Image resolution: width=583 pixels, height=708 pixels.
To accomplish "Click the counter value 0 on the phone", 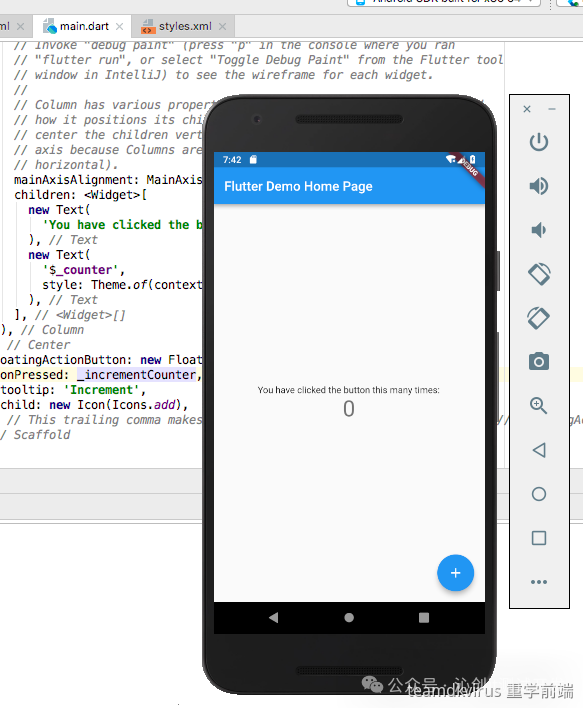I will (349, 409).
